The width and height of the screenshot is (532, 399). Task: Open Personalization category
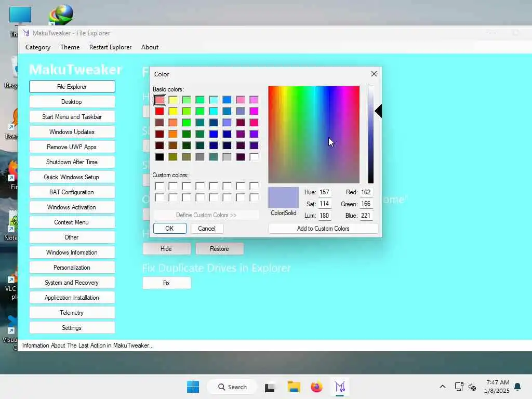click(72, 268)
